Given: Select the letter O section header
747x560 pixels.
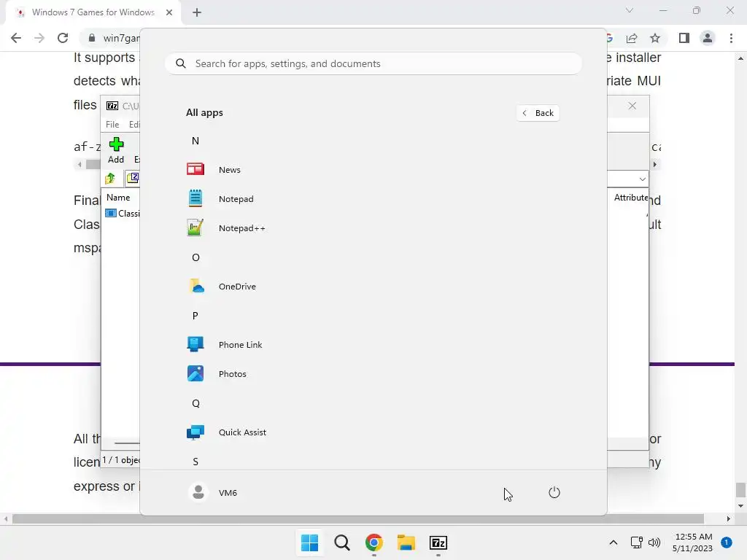Looking at the screenshot, I should [196, 257].
